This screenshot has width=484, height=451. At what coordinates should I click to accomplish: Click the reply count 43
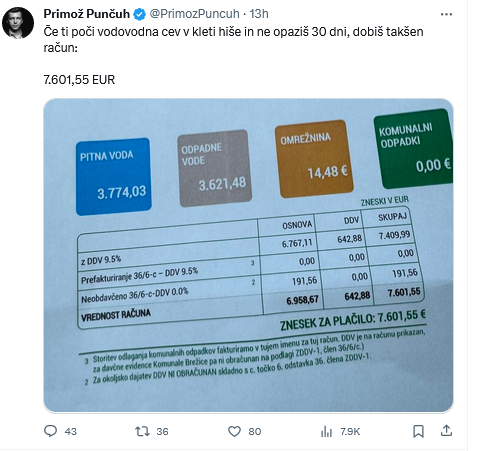[71, 432]
